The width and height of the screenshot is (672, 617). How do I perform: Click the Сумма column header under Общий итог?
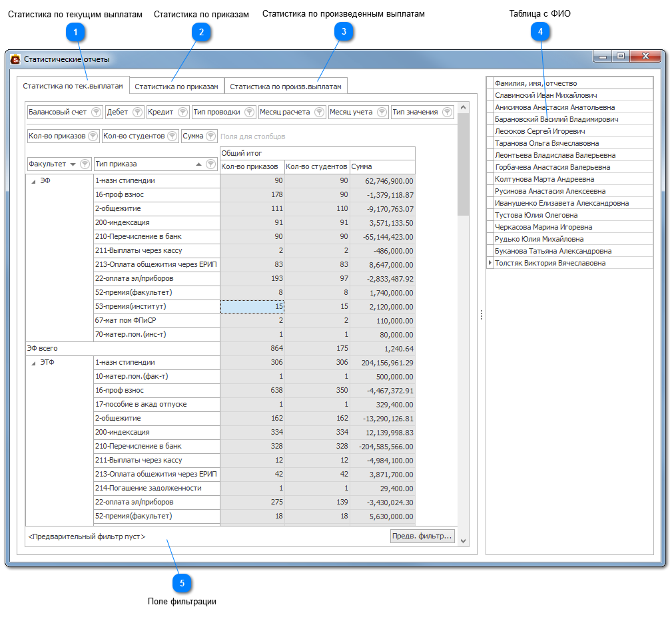382,167
